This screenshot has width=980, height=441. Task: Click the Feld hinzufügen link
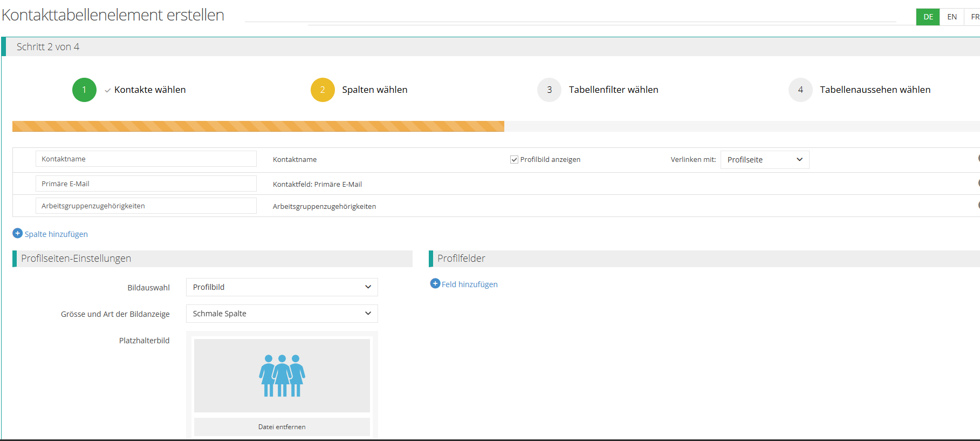pyautogui.click(x=470, y=284)
